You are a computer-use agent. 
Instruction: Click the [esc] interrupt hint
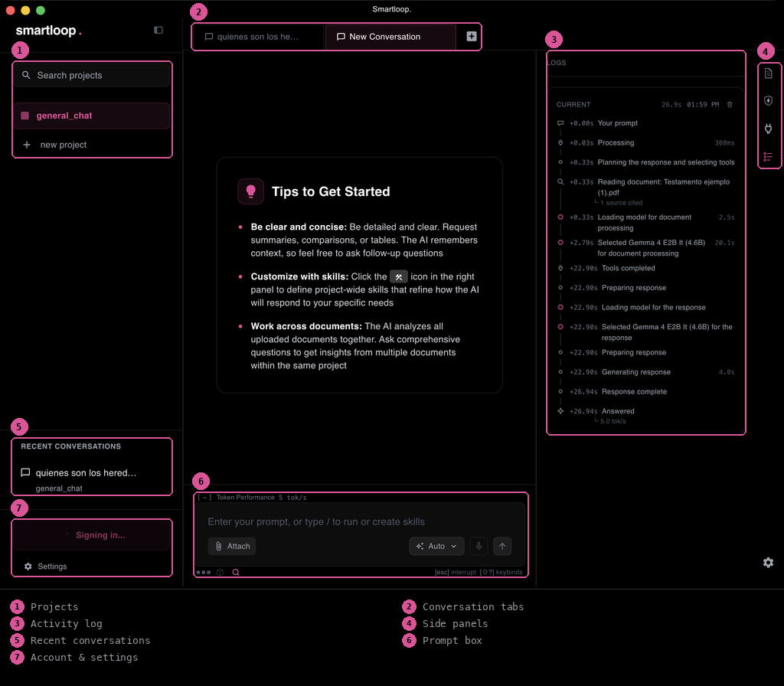point(455,572)
